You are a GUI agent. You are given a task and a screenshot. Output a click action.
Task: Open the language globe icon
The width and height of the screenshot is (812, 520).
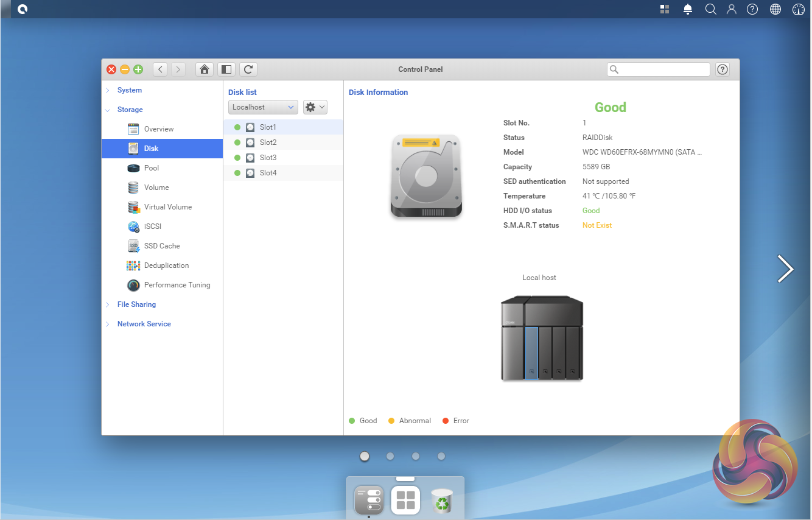click(x=775, y=9)
